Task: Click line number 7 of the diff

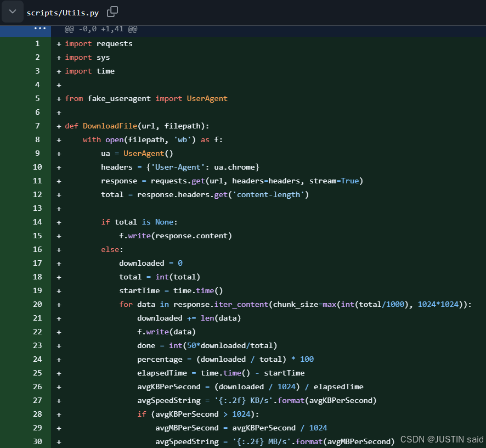Action: tap(37, 126)
